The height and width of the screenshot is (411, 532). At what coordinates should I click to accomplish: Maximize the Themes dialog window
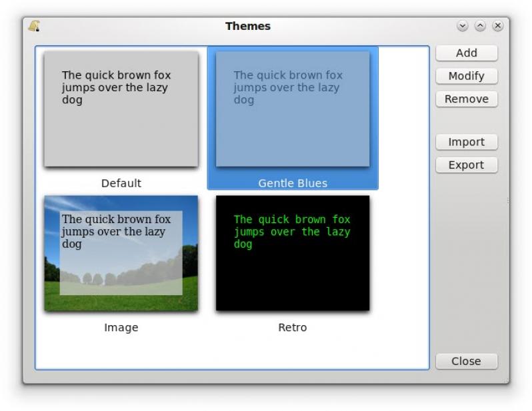[x=480, y=26]
